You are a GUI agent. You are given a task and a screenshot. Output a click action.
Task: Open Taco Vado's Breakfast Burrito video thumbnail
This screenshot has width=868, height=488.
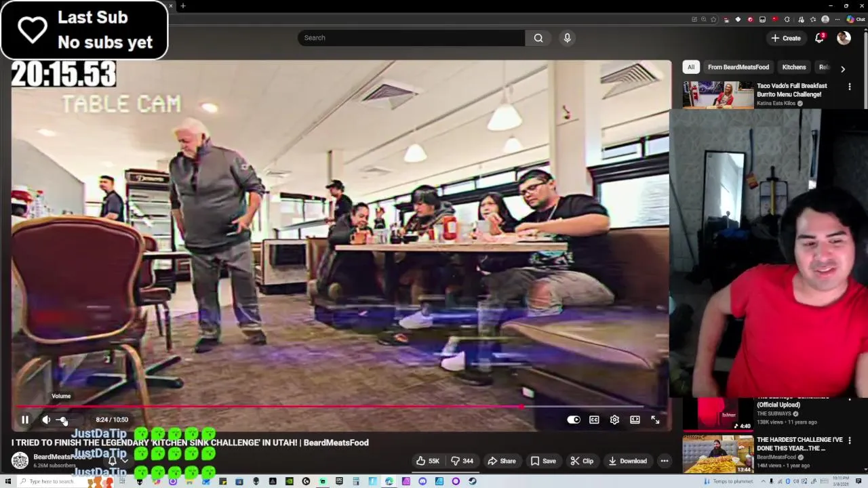(x=718, y=95)
